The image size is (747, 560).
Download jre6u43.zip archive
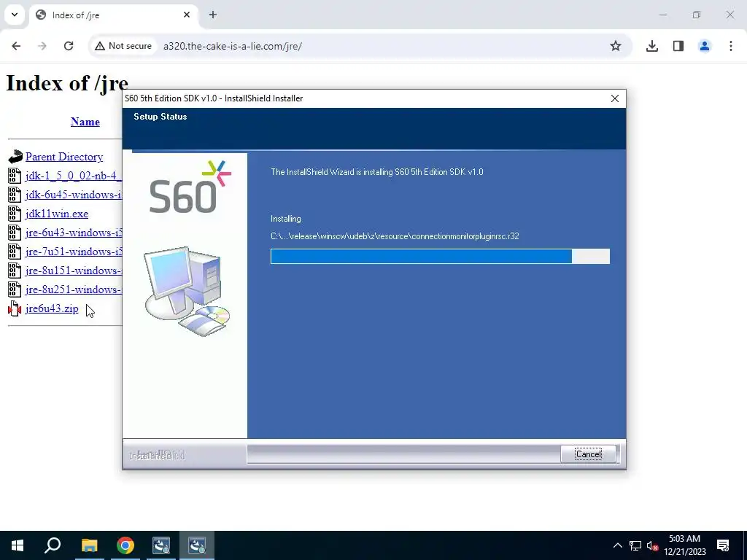point(52,308)
